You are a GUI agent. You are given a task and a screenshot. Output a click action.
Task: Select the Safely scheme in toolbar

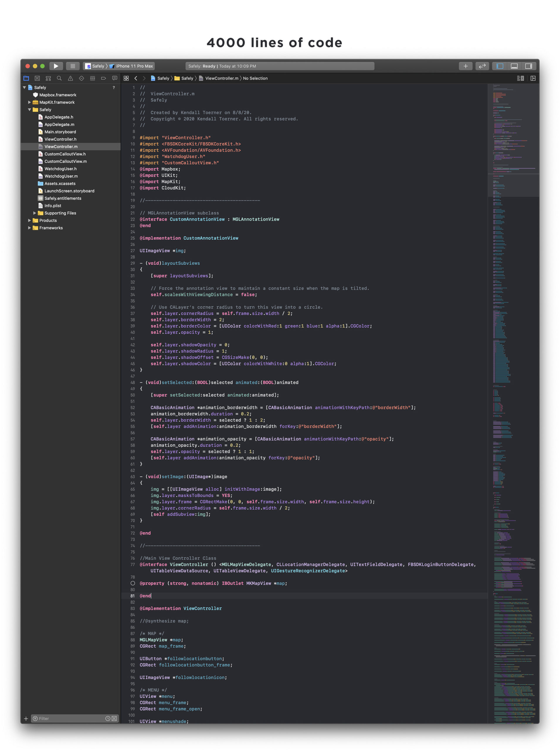[95, 66]
